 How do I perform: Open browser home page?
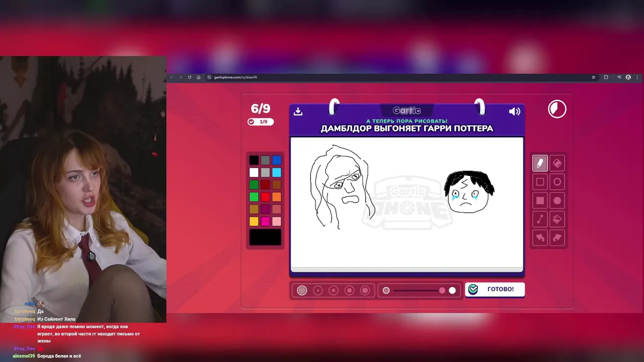(199, 77)
